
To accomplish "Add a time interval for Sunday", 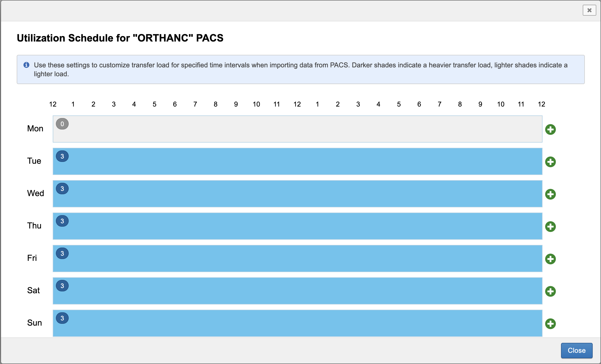I will click(x=550, y=324).
